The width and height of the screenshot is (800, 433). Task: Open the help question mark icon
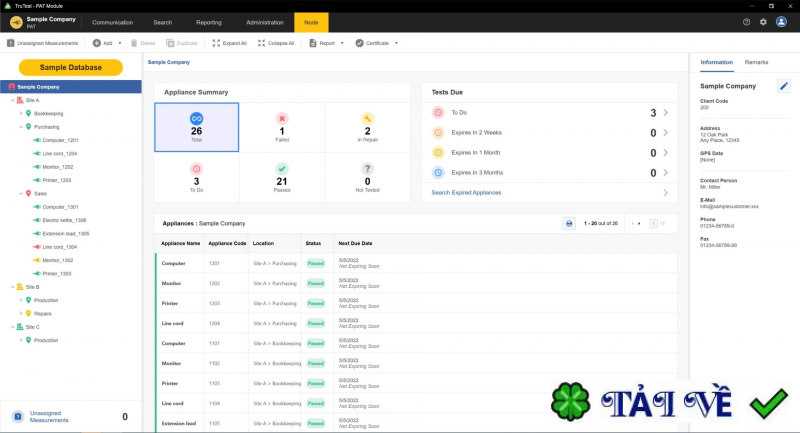point(746,21)
